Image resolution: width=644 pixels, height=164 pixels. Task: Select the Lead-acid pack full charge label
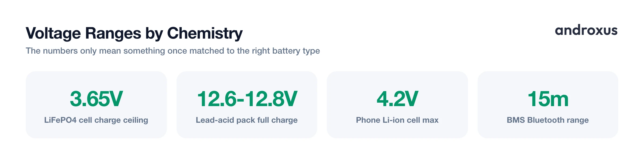tap(247, 120)
